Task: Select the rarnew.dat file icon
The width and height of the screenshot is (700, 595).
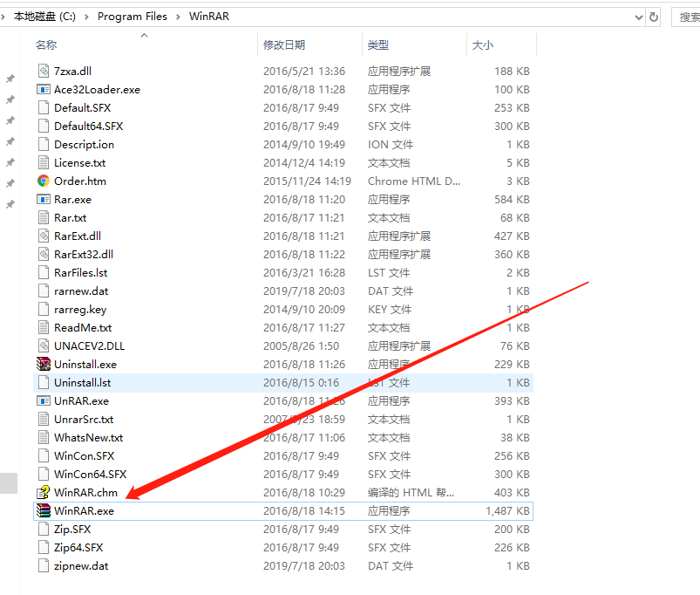Action: [x=44, y=291]
